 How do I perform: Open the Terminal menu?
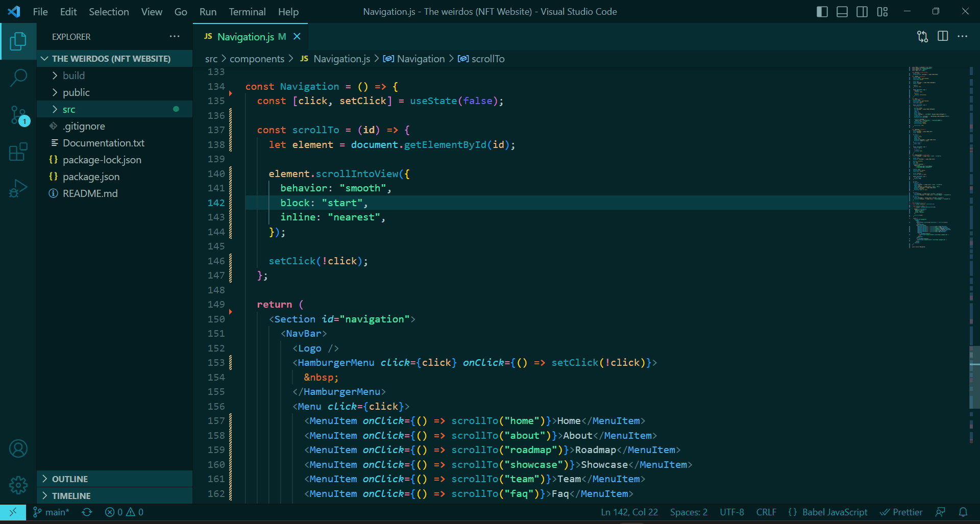(x=247, y=11)
